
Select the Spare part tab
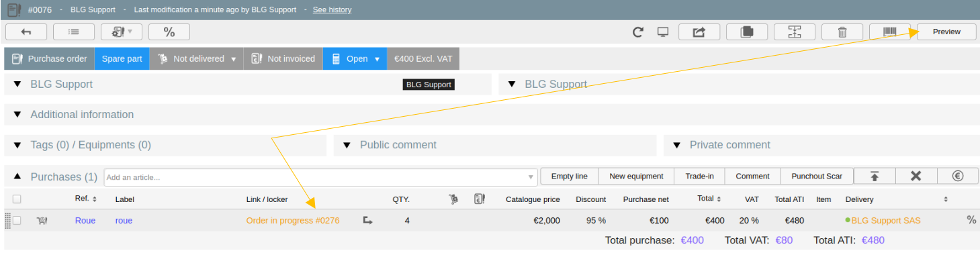coord(122,58)
